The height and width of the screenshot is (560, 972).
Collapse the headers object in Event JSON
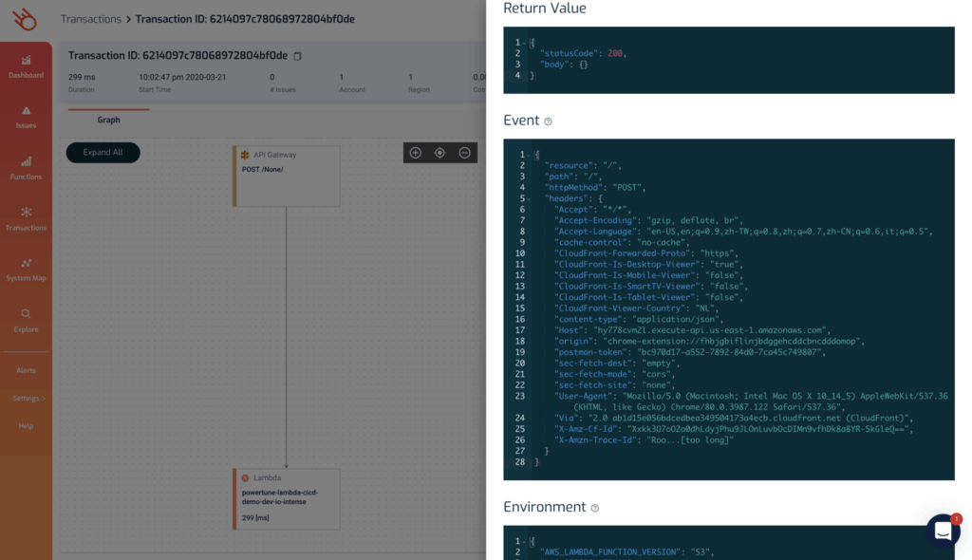click(x=525, y=198)
